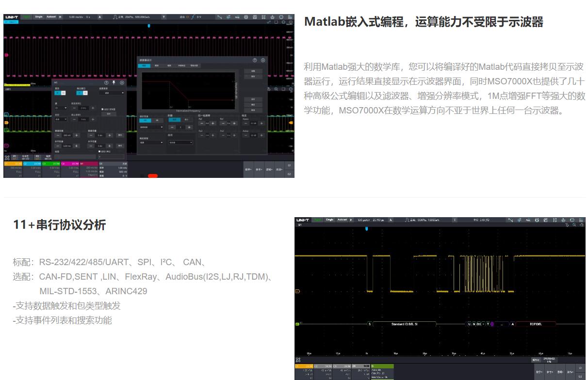This screenshot has height=380, width=588.
Task: Click the "EOF:DEL" decode packet
Action: (535, 324)
